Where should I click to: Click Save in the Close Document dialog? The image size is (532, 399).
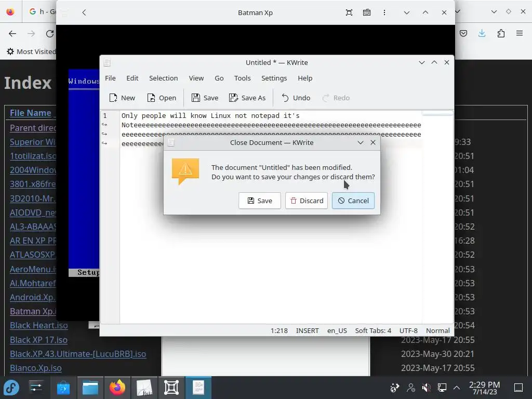click(x=260, y=201)
